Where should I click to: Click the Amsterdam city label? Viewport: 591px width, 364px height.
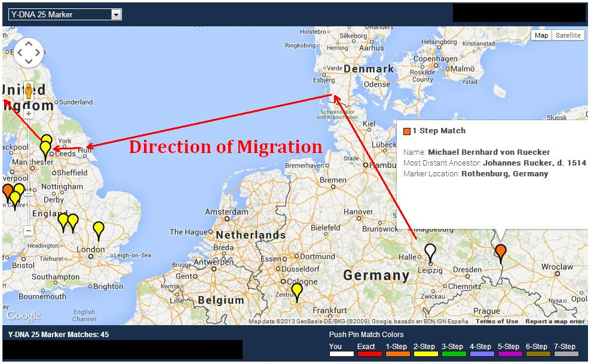pyautogui.click(x=226, y=212)
